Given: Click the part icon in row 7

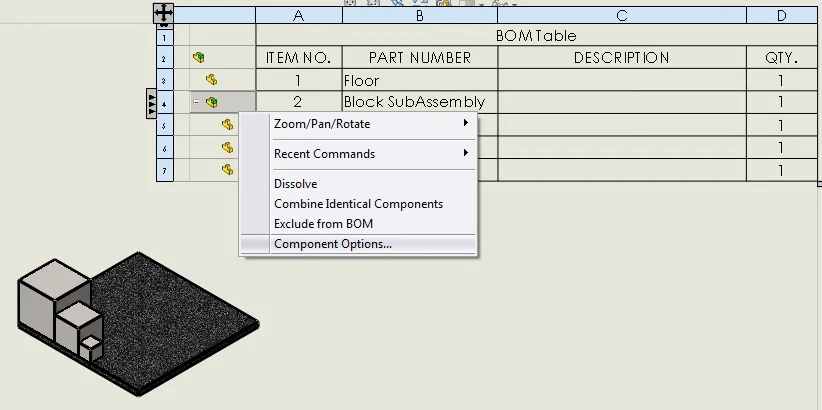Looking at the screenshot, I should tap(228, 170).
